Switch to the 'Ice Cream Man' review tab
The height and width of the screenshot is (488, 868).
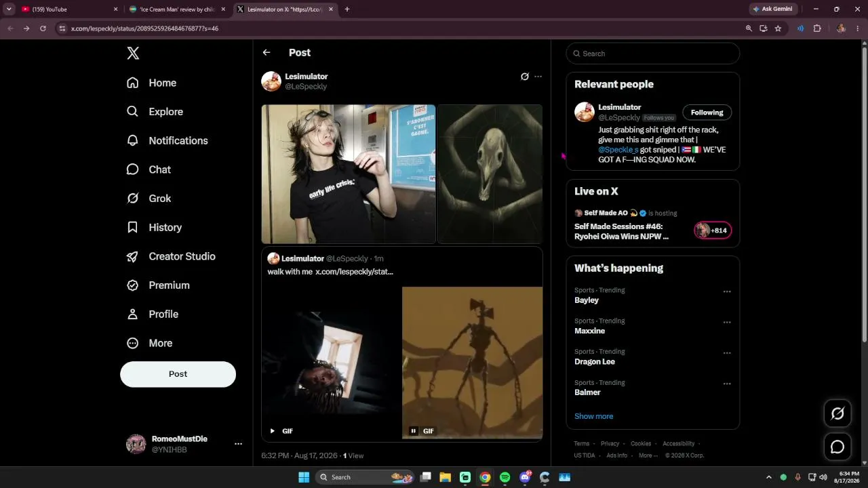(177, 9)
